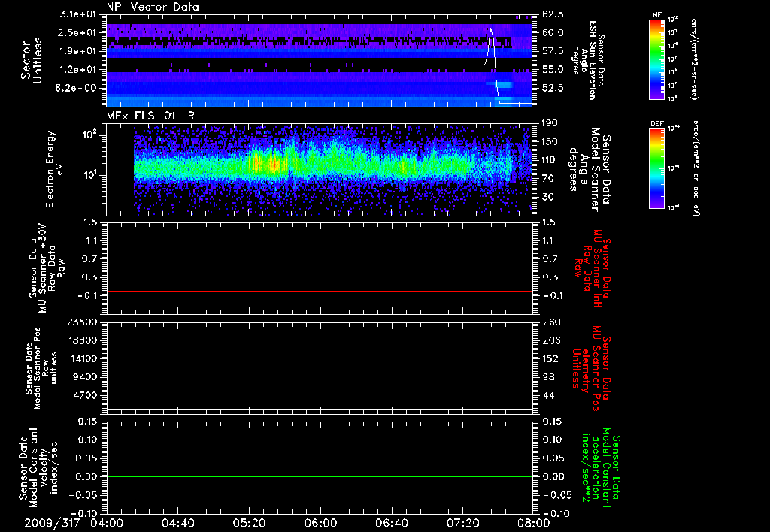Click the 2009/317 date label
This screenshot has height=532, width=770.
pyautogui.click(x=50, y=523)
